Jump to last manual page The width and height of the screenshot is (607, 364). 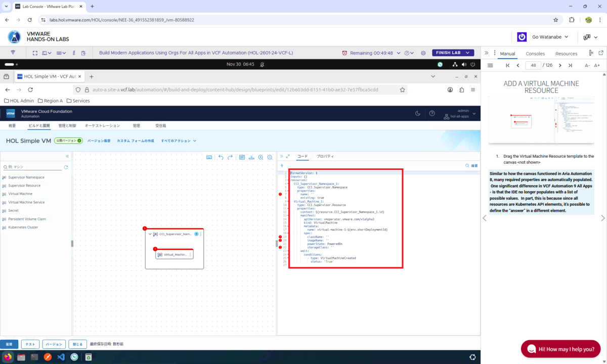(570, 65)
